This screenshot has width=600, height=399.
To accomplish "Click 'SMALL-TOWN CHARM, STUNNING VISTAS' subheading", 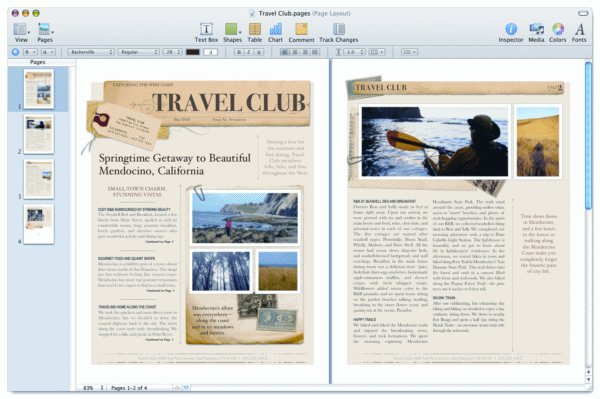I will [x=137, y=191].
